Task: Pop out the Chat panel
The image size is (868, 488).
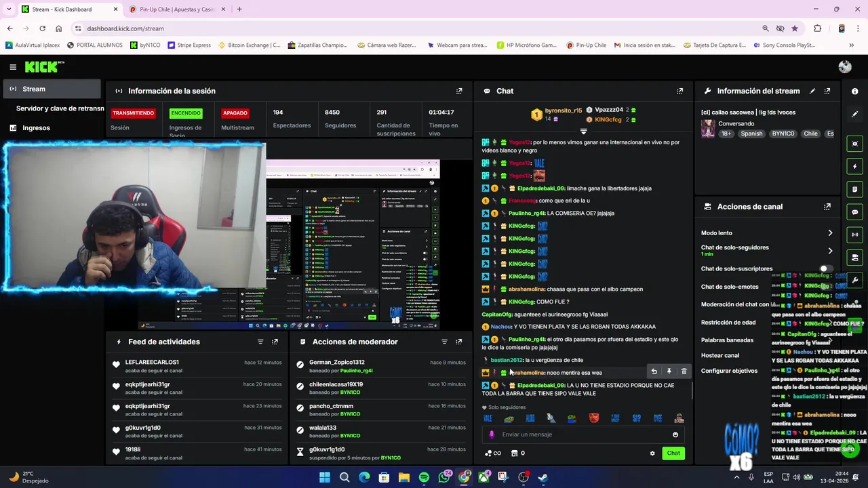Action: 679,91
